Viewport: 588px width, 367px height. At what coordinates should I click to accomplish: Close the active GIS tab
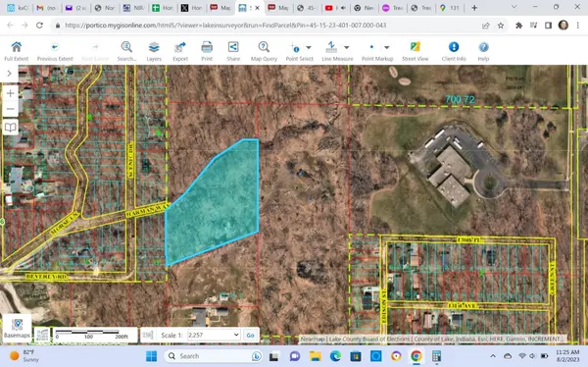point(258,8)
